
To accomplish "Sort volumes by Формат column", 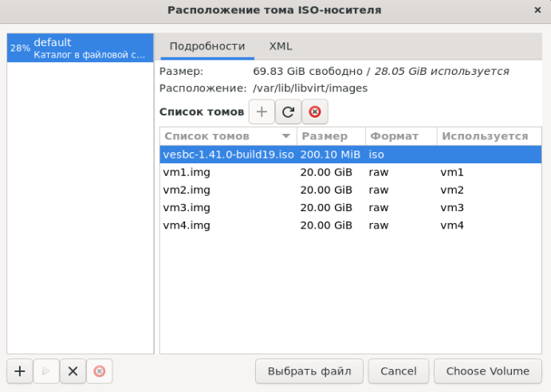I will [400, 136].
